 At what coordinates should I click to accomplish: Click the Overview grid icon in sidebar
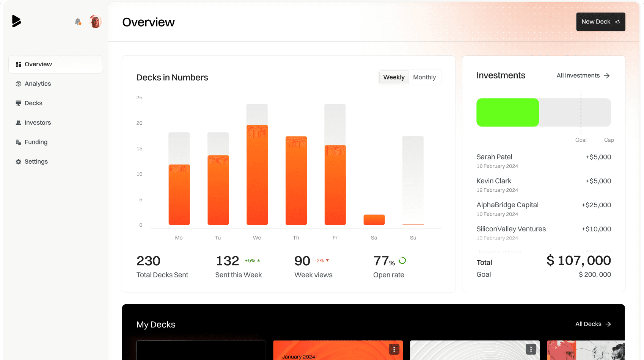point(18,64)
